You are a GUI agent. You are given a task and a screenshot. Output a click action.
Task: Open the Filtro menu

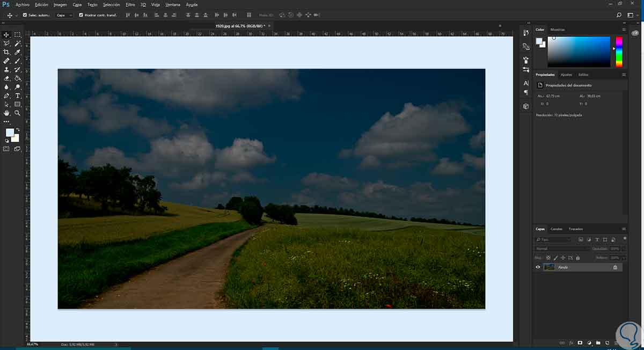tap(130, 4)
